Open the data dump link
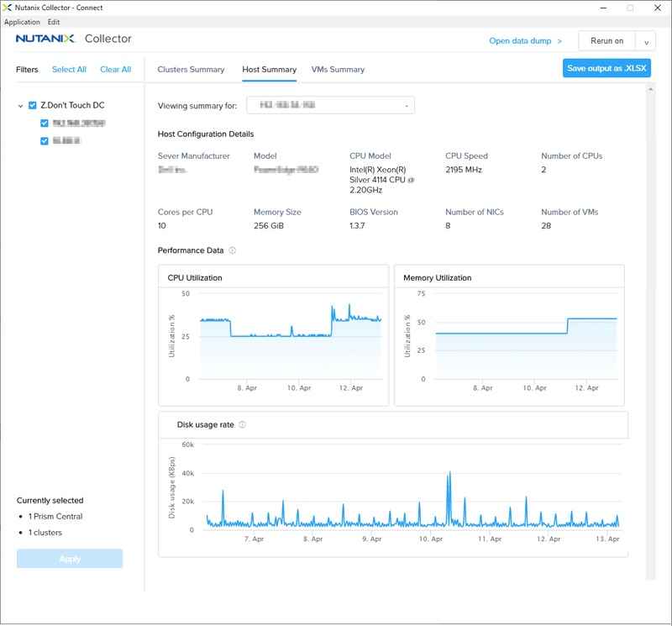This screenshot has width=672, height=626. (x=525, y=40)
